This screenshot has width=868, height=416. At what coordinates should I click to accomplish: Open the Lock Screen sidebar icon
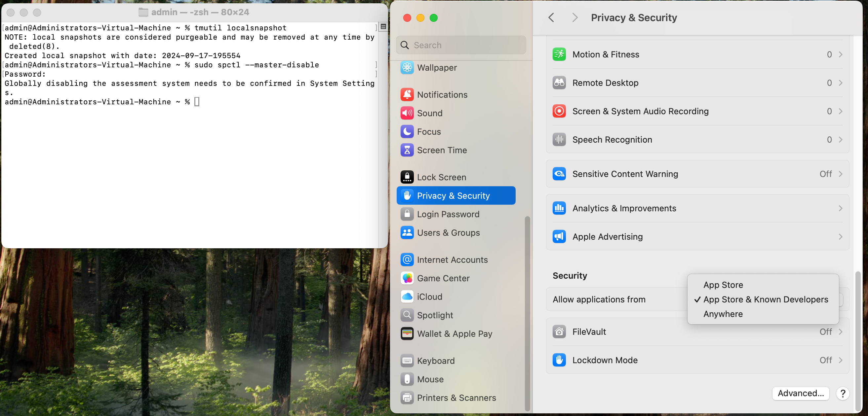[x=407, y=177]
